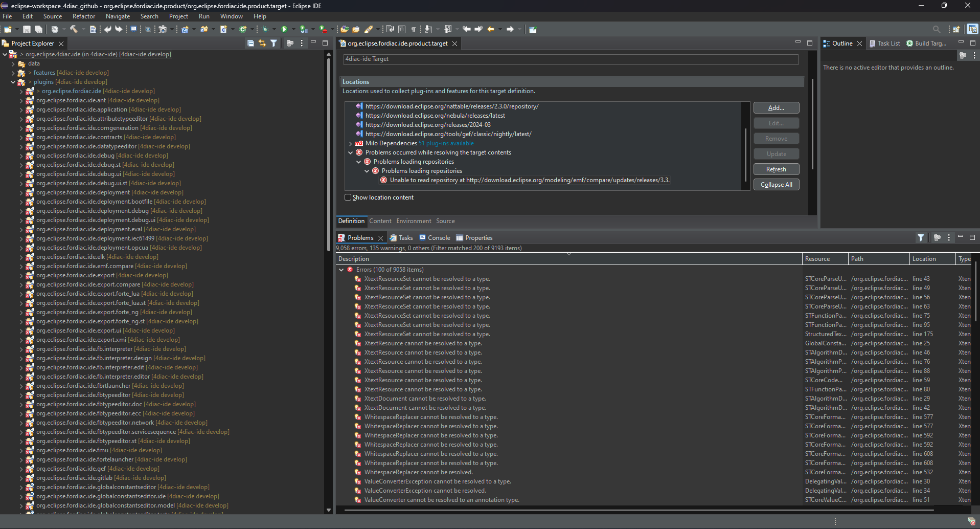Click the Problems view filter funnel icon
This screenshot has height=529, width=980.
(921, 237)
